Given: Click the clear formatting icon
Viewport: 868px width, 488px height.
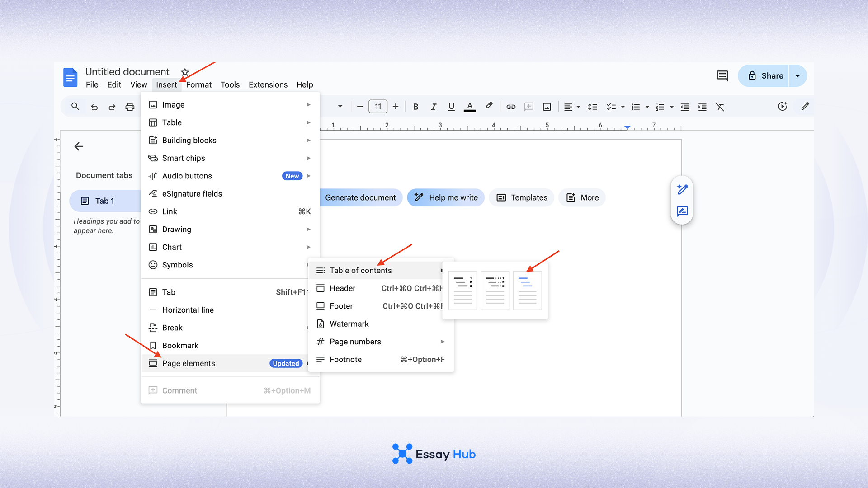Looking at the screenshot, I should (x=720, y=107).
